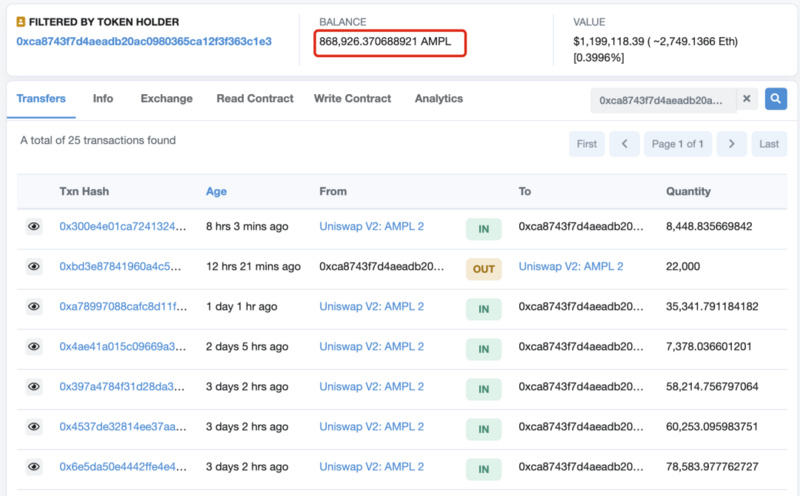Click quantity 78,583.977762727
The height and width of the screenshot is (496, 800).
click(712, 467)
